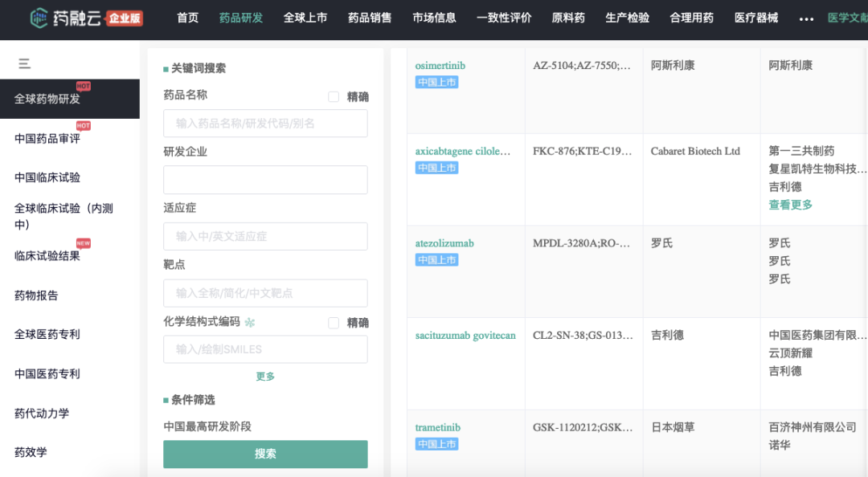Click the 中国上市 tag under atezolizumab

tap(436, 260)
